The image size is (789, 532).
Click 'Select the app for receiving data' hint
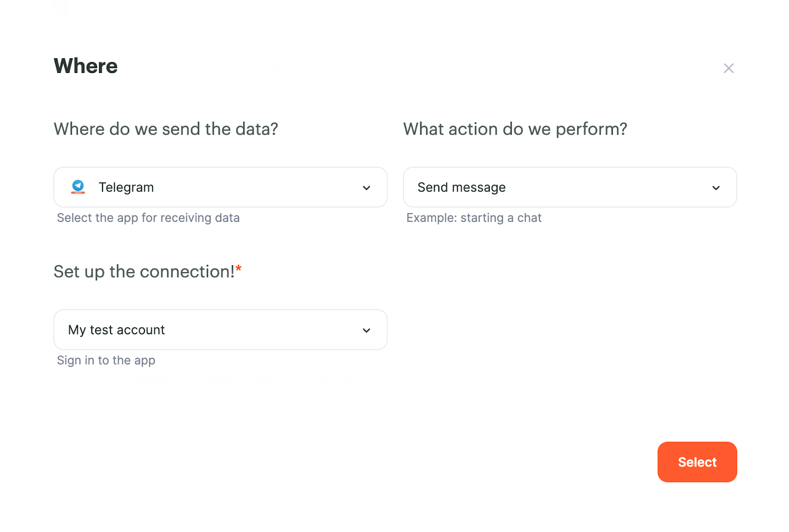pos(148,218)
